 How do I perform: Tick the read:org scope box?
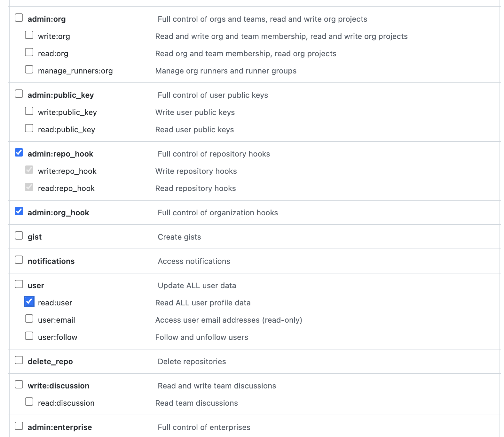pyautogui.click(x=29, y=52)
